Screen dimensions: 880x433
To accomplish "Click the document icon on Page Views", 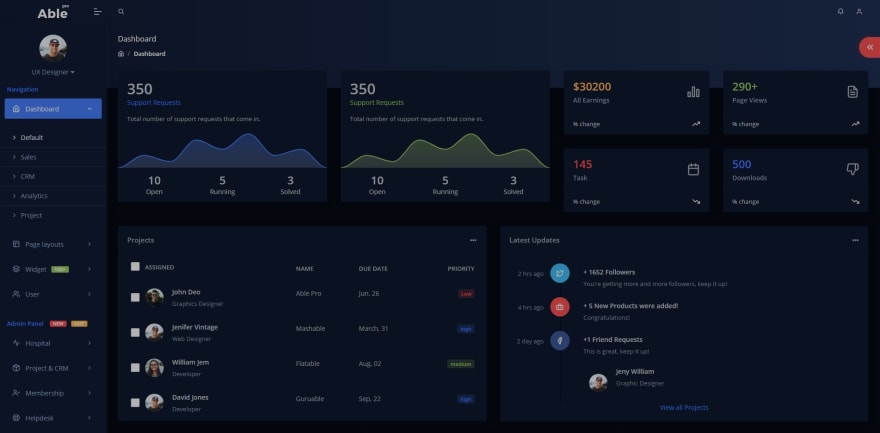I will click(852, 91).
